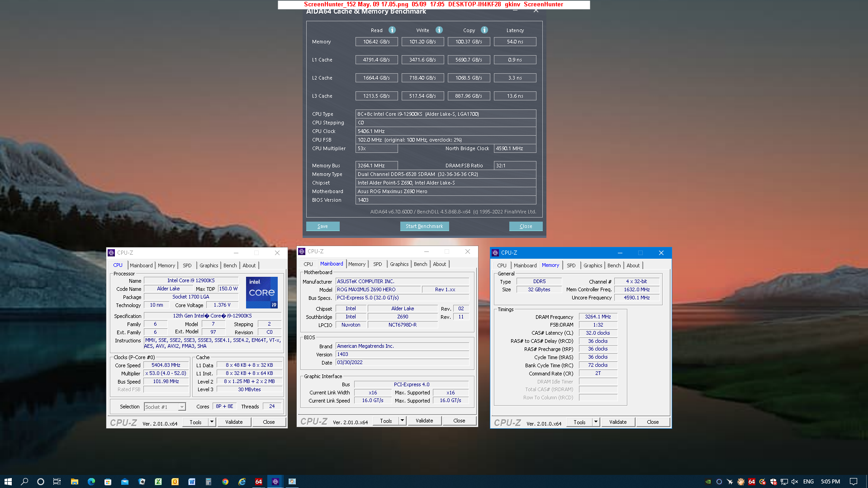The height and width of the screenshot is (488, 868).
Task: Open the Mail app from the taskbar
Action: point(125,482)
